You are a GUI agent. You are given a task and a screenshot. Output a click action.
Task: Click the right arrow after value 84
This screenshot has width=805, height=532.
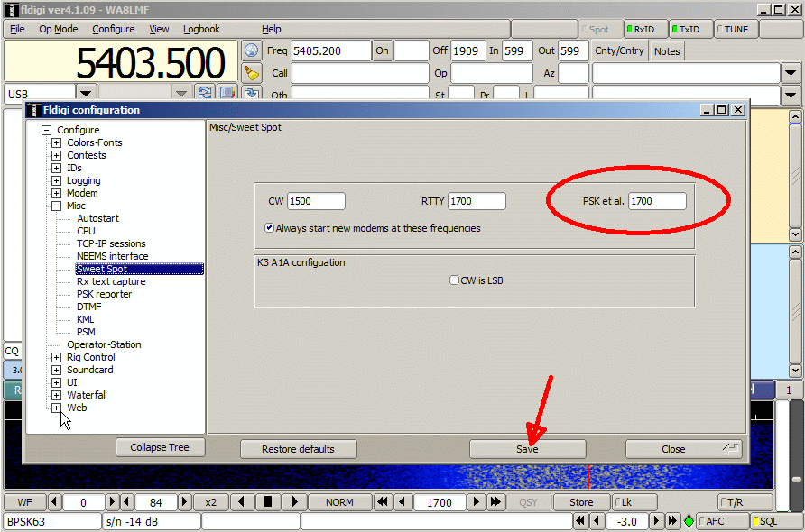[184, 502]
